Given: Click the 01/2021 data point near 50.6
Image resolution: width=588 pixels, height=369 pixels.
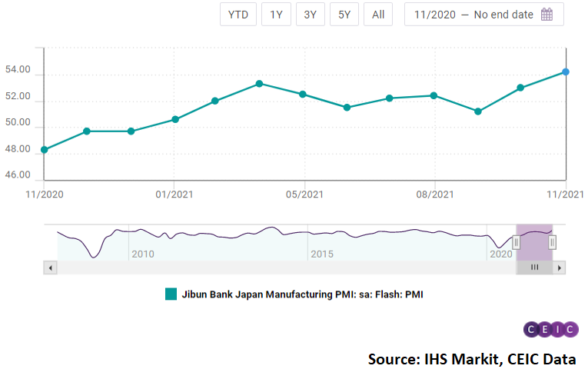Looking at the screenshot, I should coord(175,119).
